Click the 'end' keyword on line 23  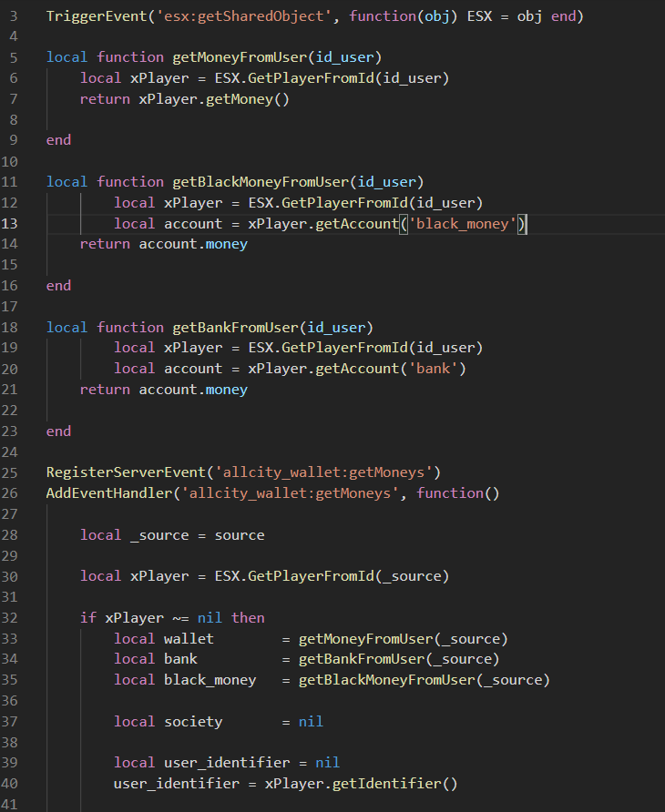point(58,431)
